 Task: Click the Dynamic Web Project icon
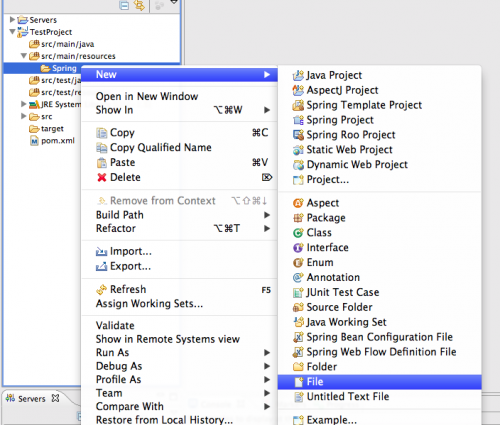point(298,165)
